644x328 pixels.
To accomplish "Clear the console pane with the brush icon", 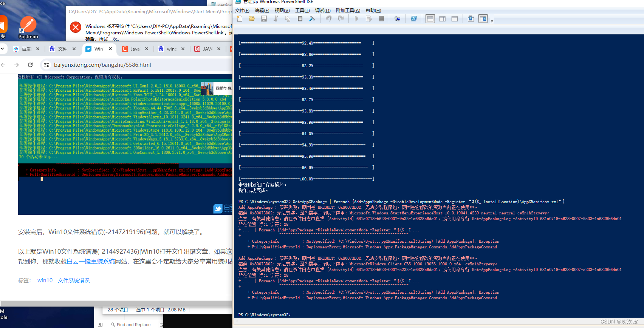I will pos(312,19).
